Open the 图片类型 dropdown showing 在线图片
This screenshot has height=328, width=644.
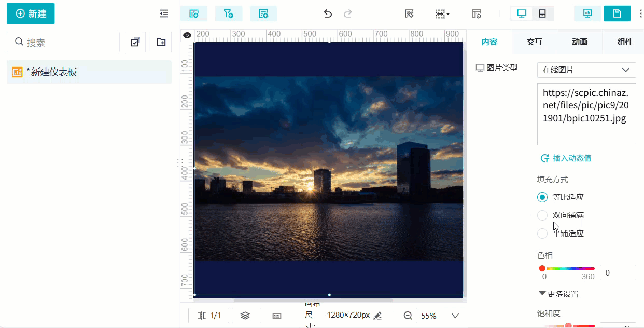coord(586,70)
